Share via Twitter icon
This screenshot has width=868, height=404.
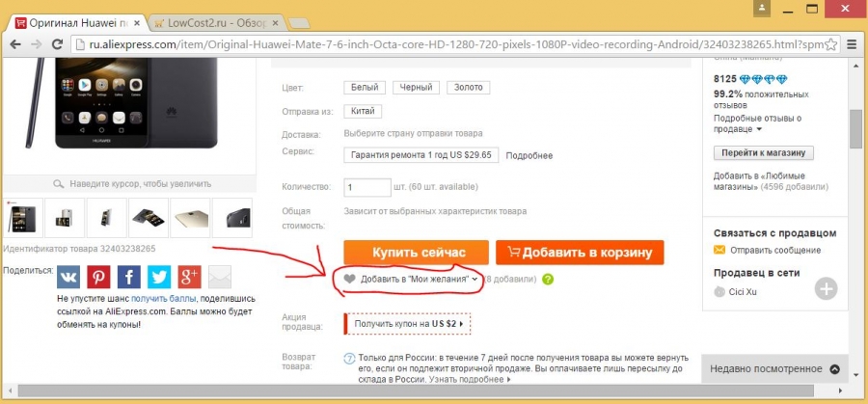pyautogui.click(x=159, y=277)
